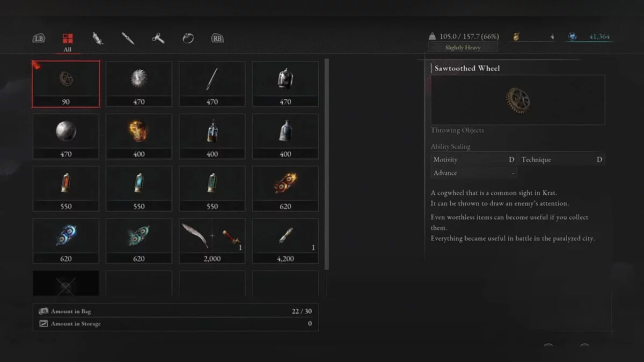
Task: Switch to the dagger weapons category tab
Action: pos(128,39)
